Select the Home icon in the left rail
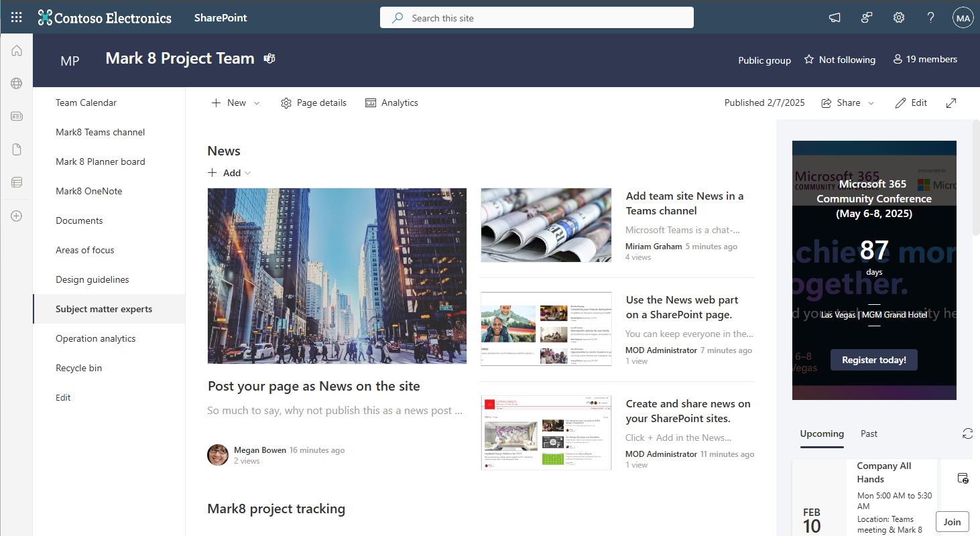 point(16,50)
